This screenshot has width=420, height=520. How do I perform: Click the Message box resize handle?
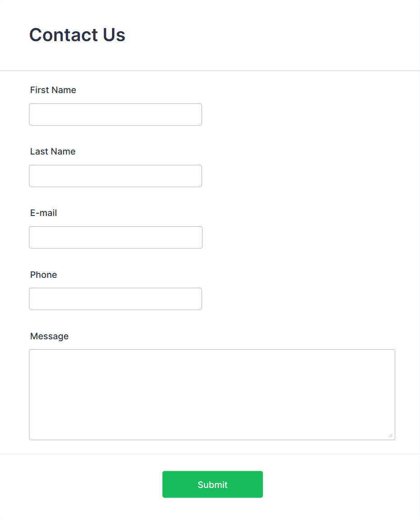tap(390, 436)
